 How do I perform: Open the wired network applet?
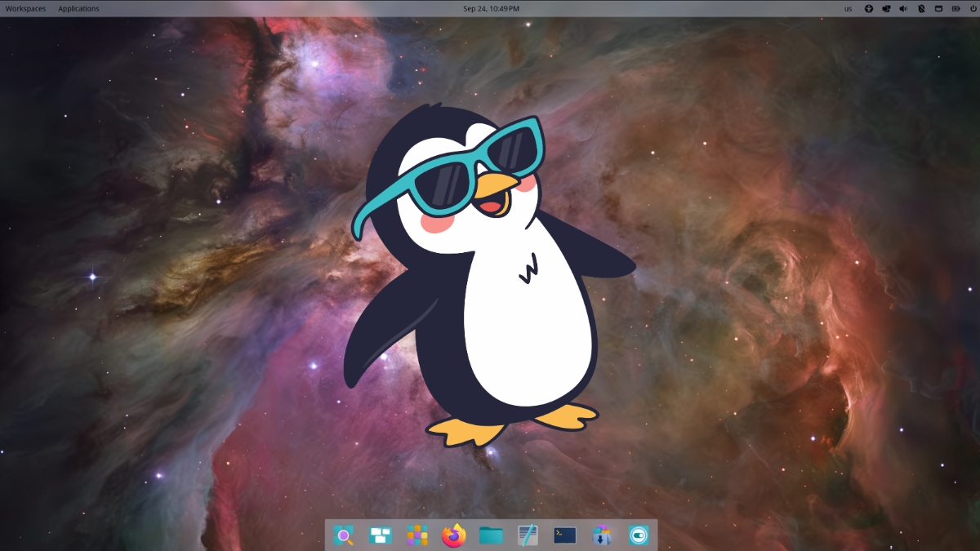pyautogui.click(x=938, y=9)
